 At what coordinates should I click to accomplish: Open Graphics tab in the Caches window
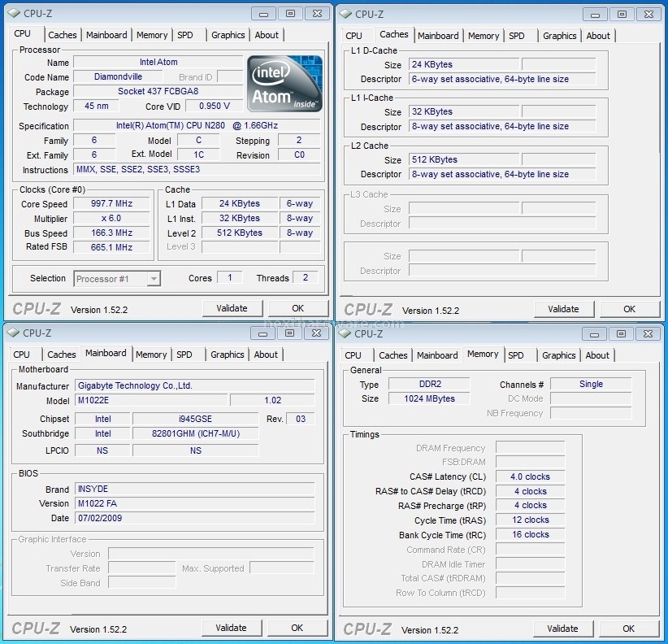[x=559, y=36]
